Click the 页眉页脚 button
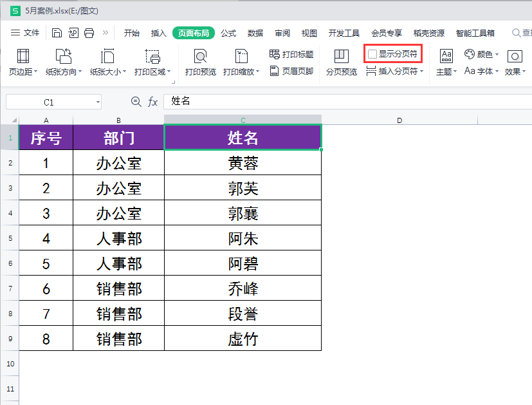This screenshot has height=405, width=532. pos(291,71)
